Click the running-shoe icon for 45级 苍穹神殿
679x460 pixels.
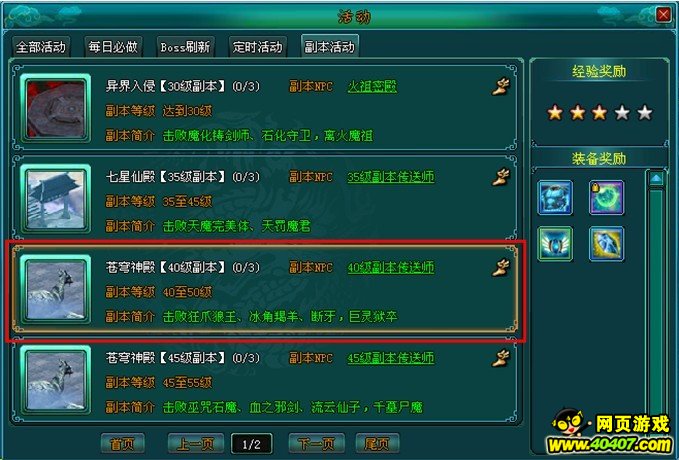coord(501,358)
